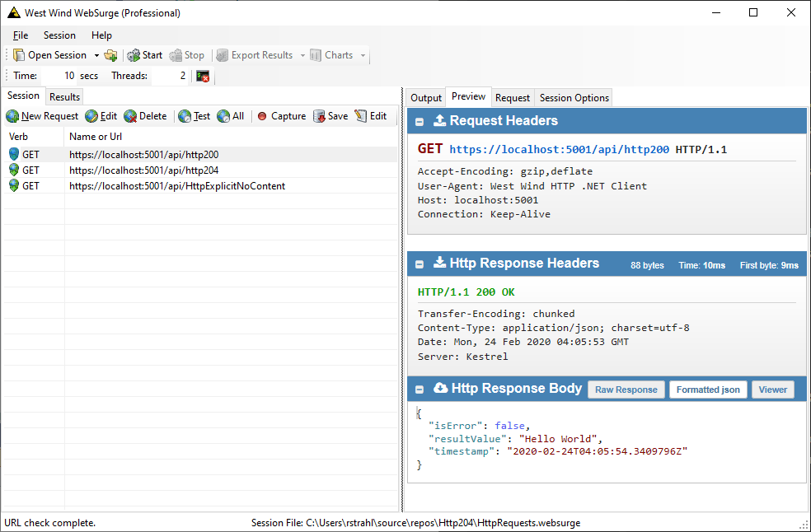Viewport: 811px width, 532px height.
Task: Click the Raw Response button
Action: (626, 390)
